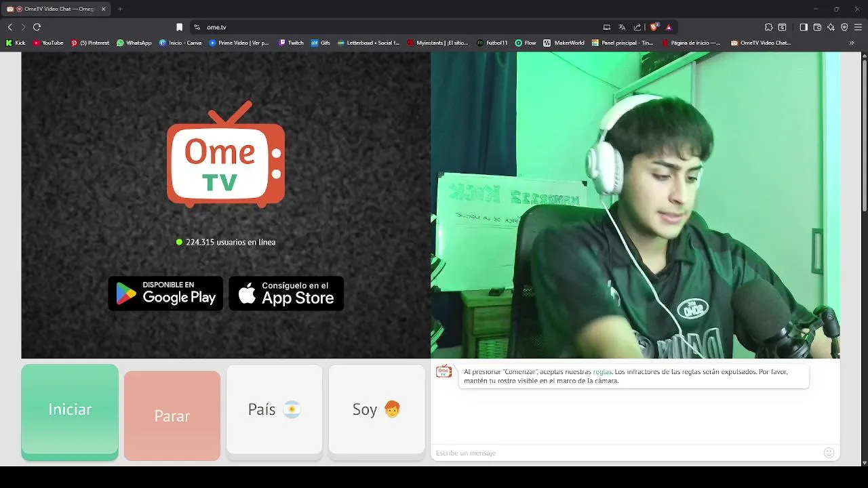Click the ome.tv address bar
Screen dimensions: 868x488
tap(434, 27)
